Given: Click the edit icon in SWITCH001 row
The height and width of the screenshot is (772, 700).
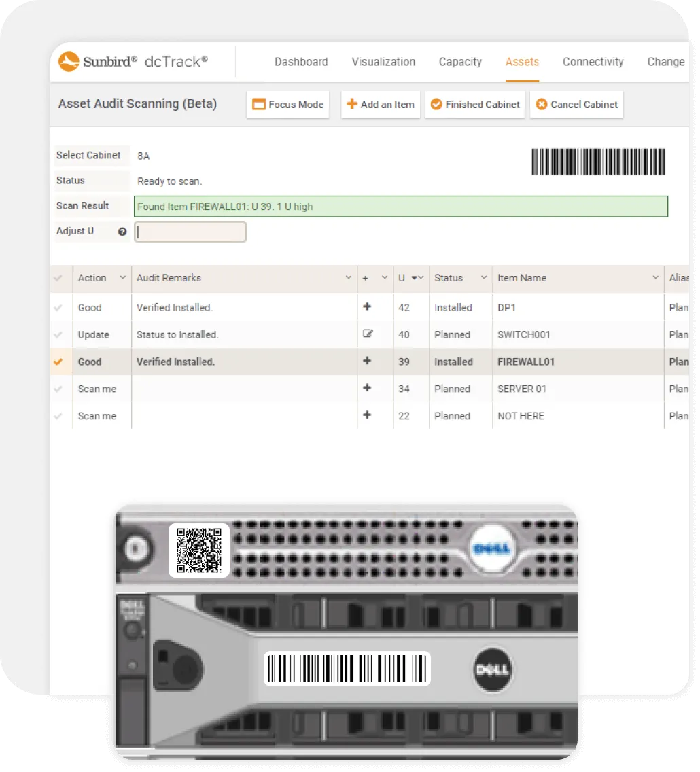Looking at the screenshot, I should click(368, 334).
